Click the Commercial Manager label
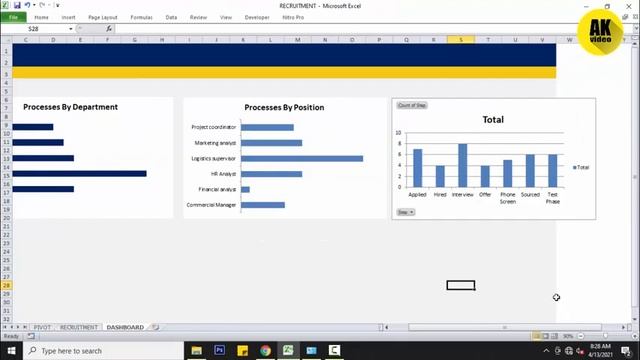The height and width of the screenshot is (360, 640). click(211, 205)
